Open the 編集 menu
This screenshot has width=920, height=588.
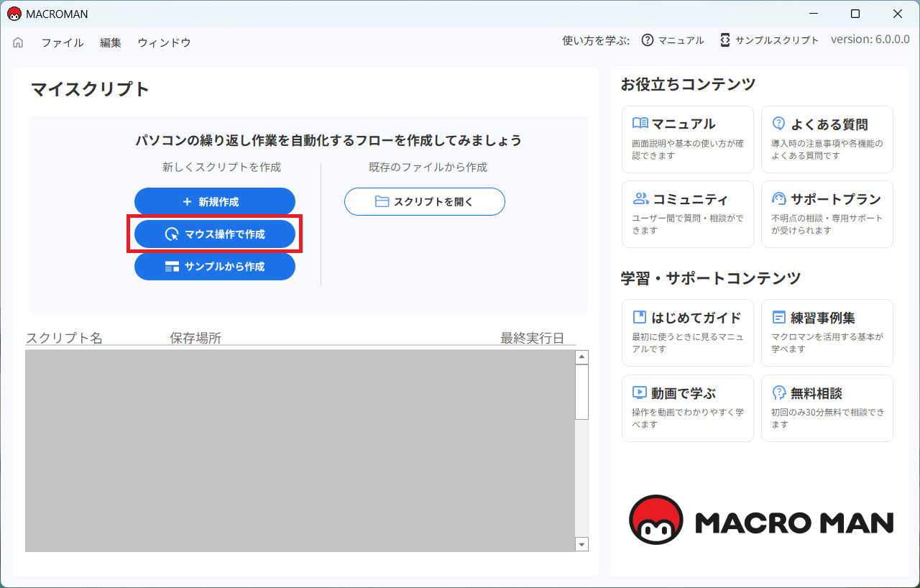(111, 42)
